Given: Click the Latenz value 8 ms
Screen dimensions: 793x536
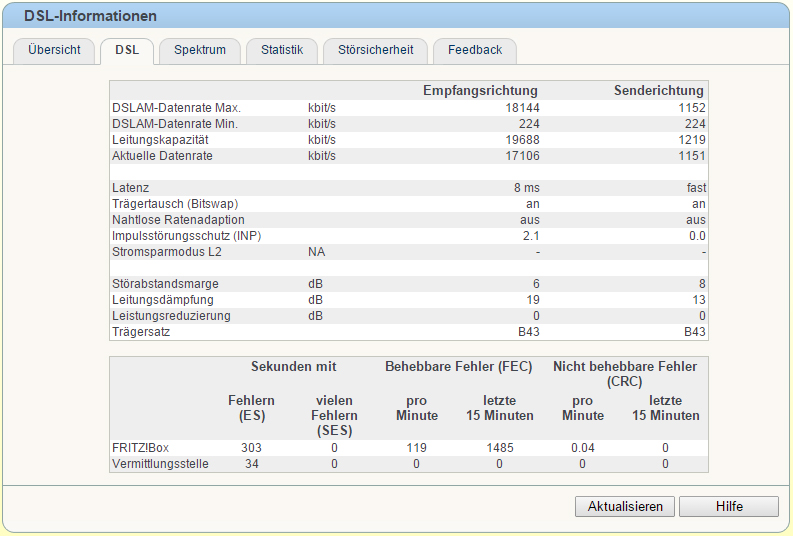Looking at the screenshot, I should (x=526, y=188).
